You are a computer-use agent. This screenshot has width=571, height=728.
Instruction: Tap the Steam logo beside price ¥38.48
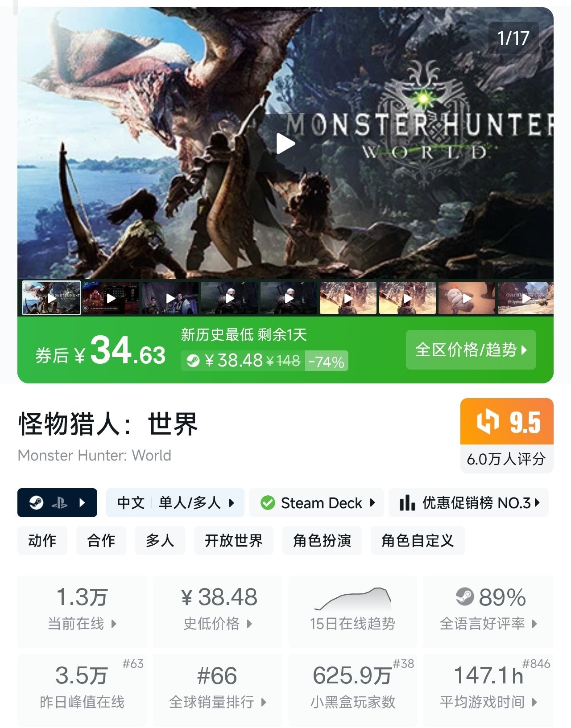pyautogui.click(x=193, y=361)
